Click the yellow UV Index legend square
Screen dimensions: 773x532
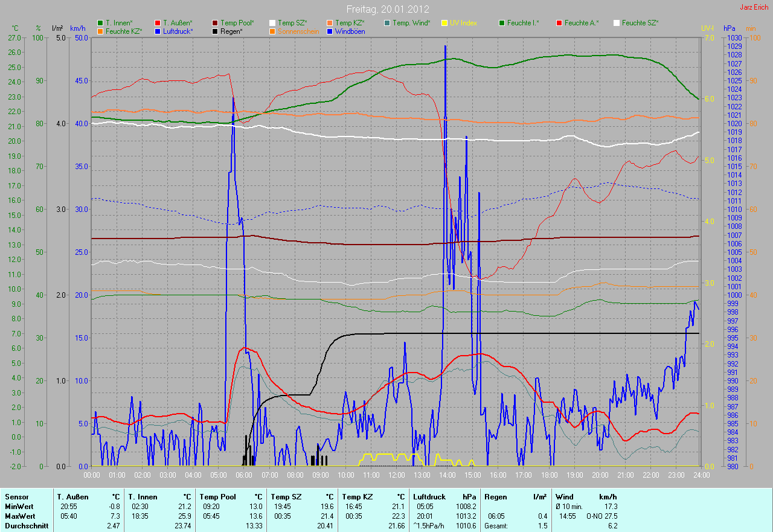[x=444, y=23]
